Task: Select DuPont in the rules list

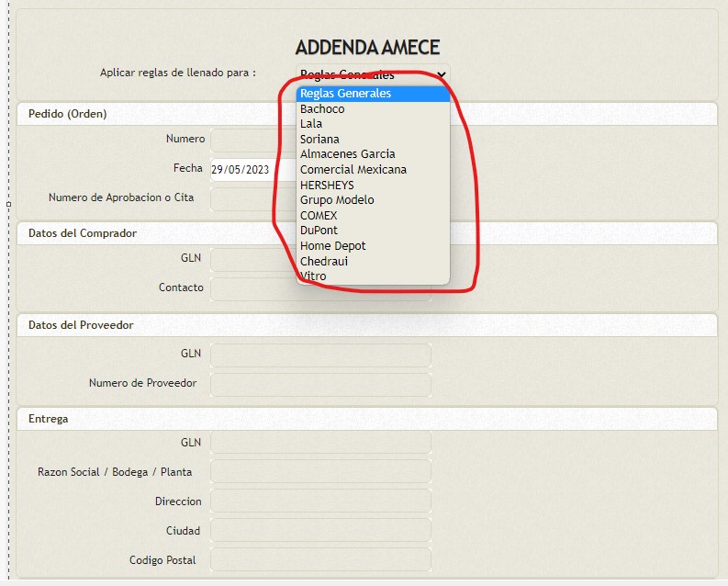Action: (373, 231)
